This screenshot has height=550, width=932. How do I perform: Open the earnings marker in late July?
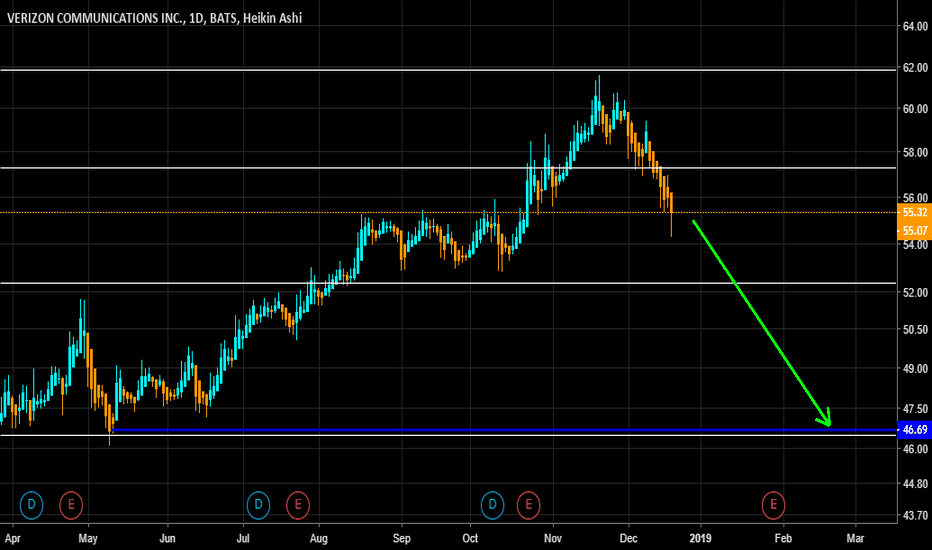(298, 505)
